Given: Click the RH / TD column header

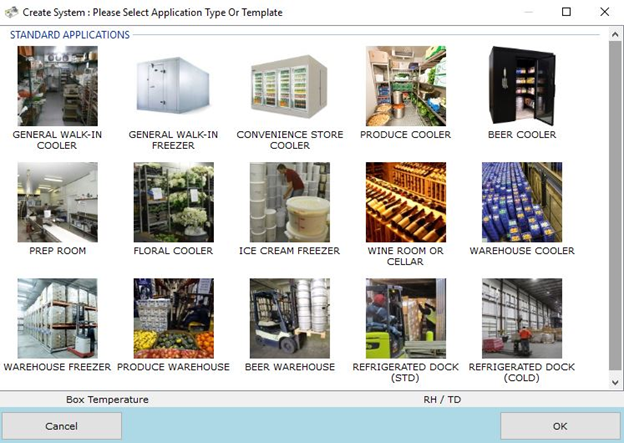Looking at the screenshot, I should point(442,400).
